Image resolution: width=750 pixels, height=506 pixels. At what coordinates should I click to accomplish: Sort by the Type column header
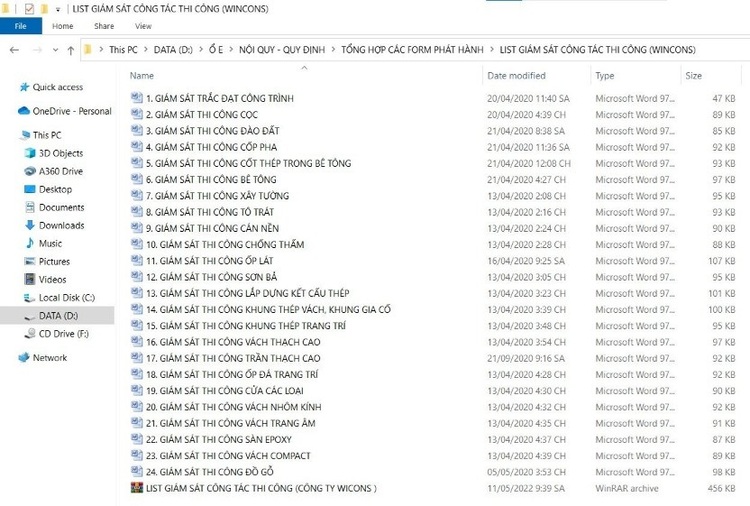point(605,76)
